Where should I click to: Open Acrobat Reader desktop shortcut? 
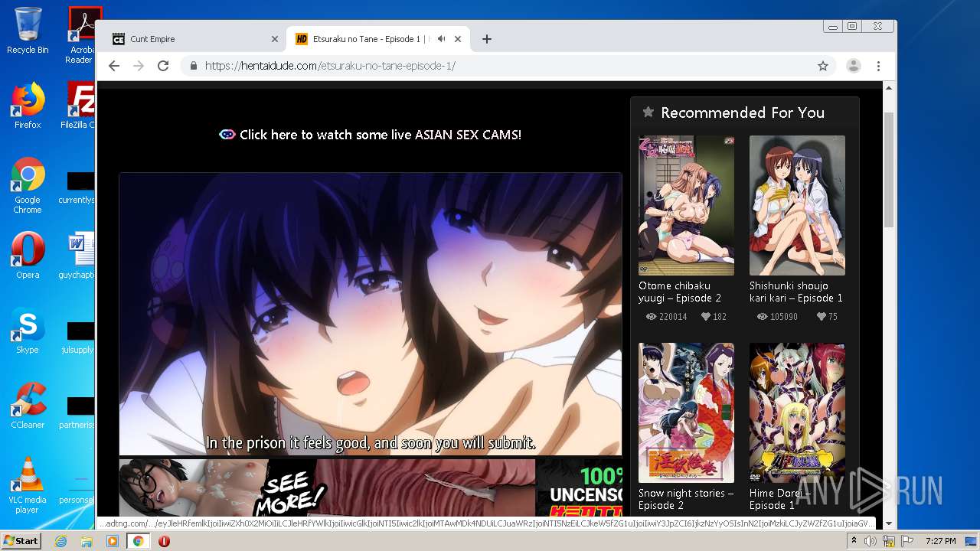[x=81, y=35]
